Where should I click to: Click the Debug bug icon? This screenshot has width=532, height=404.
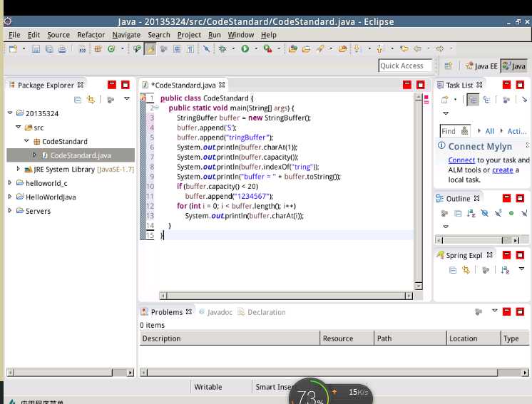(x=222, y=49)
